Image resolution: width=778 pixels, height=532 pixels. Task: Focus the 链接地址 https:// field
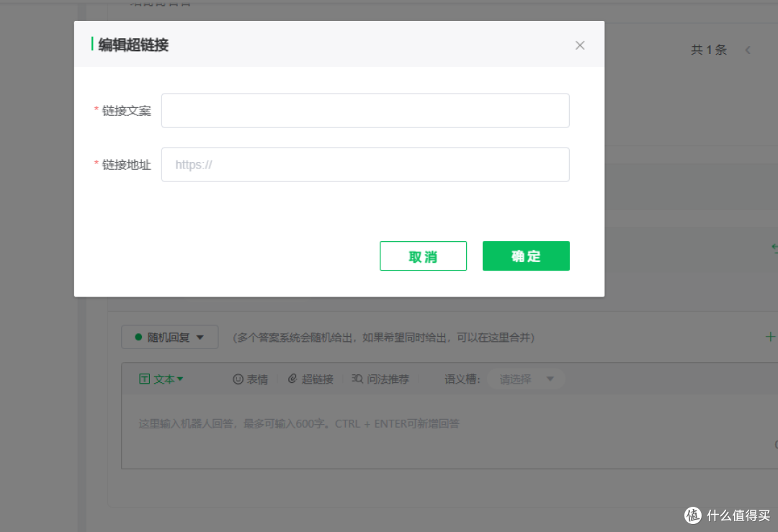tap(365, 165)
